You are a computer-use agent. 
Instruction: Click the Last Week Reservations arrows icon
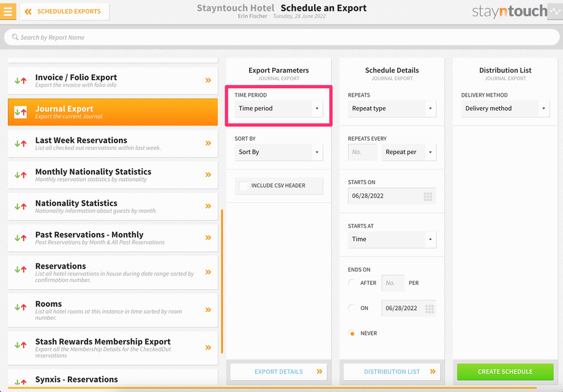20,144
